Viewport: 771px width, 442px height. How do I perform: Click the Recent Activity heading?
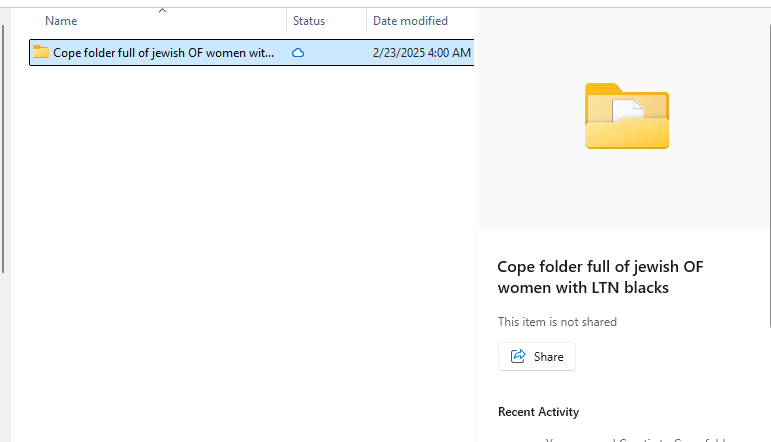point(538,412)
